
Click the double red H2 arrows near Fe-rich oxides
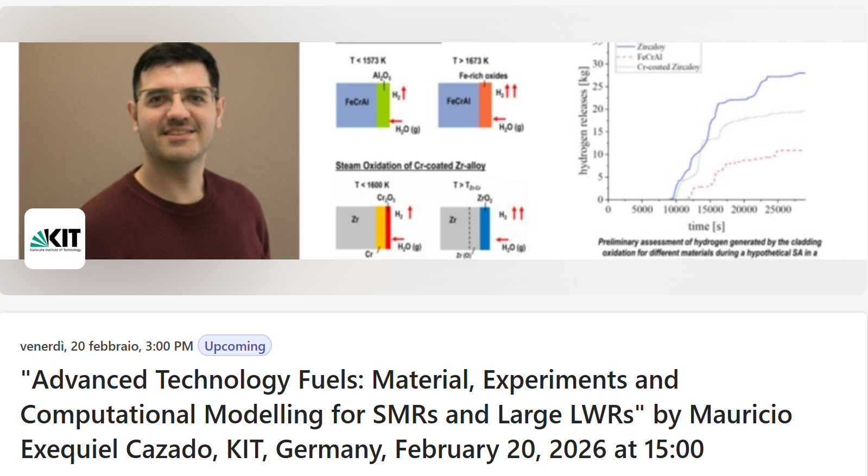pyautogui.click(x=511, y=91)
